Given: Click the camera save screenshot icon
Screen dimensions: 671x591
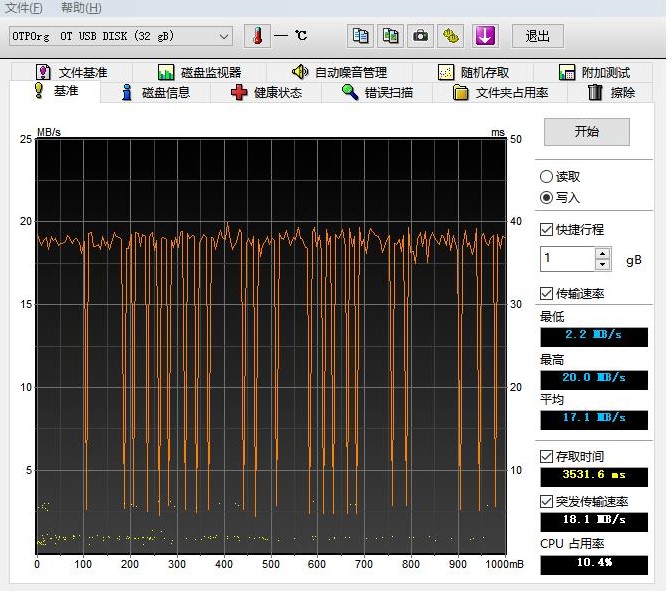Looking at the screenshot, I should 421,36.
